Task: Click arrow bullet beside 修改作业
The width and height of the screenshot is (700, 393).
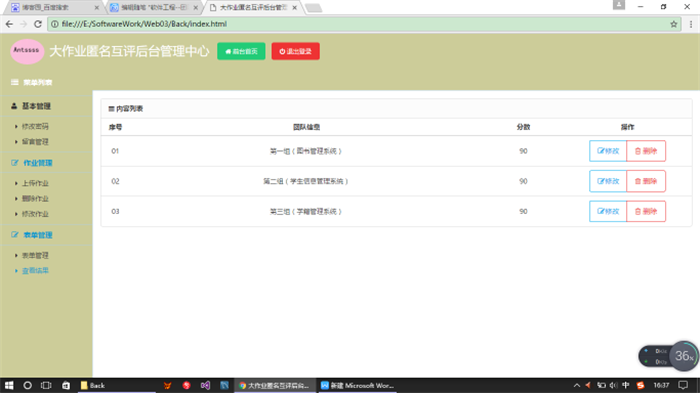Action: pyautogui.click(x=16, y=214)
